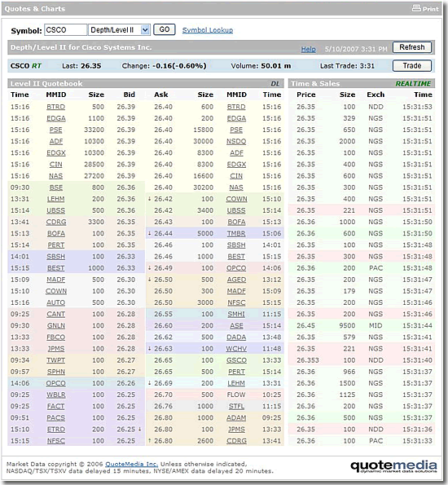Screen dimensions: 448x485
Task: Click the CANT market maker link
Action: coord(55,314)
